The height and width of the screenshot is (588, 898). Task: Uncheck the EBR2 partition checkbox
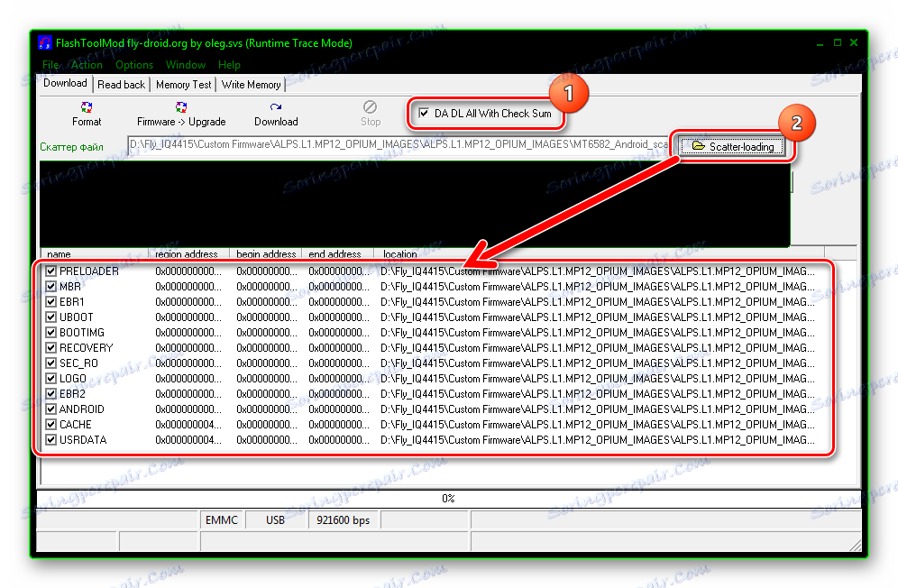pyautogui.click(x=51, y=394)
